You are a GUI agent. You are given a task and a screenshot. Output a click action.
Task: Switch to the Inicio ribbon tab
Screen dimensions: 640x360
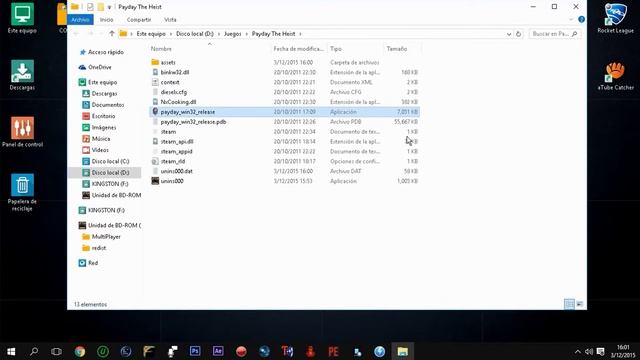click(107, 20)
